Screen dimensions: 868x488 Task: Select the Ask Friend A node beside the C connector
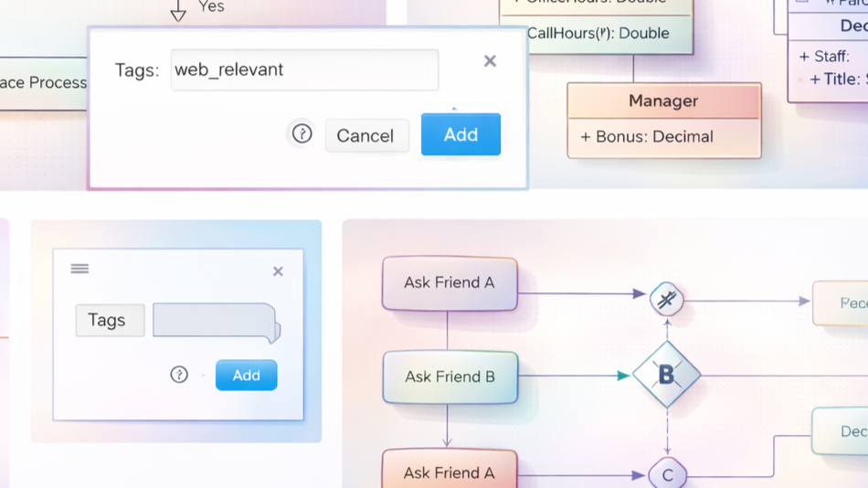coord(450,471)
